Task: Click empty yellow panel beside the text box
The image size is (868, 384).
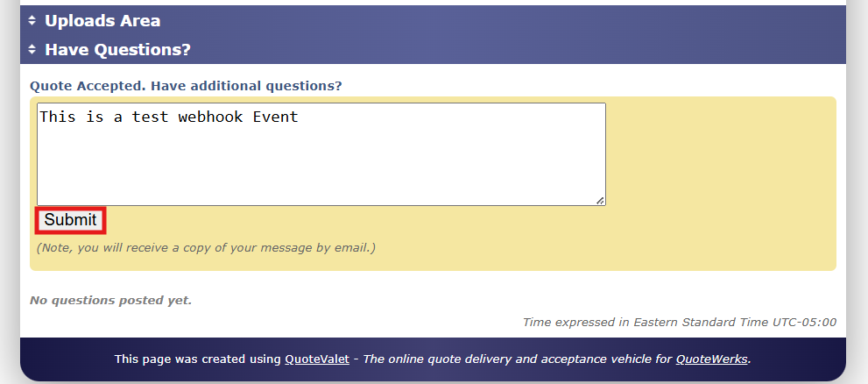Action: pos(718,158)
